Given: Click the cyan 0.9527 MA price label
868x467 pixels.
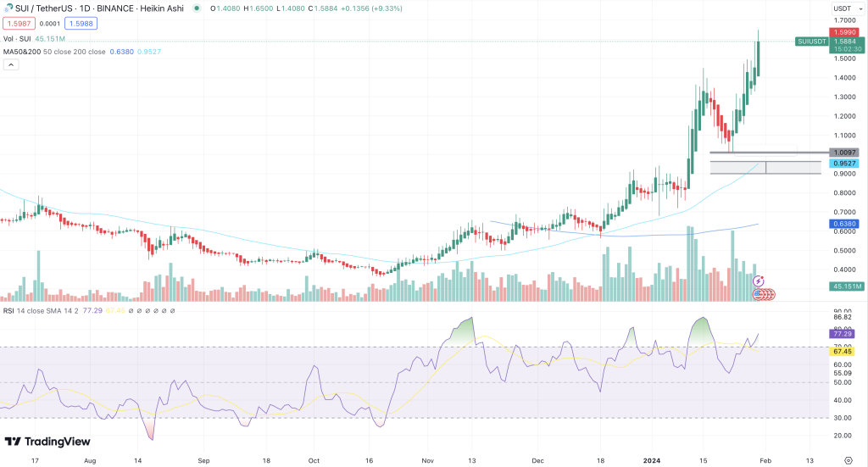Looking at the screenshot, I should point(845,164).
